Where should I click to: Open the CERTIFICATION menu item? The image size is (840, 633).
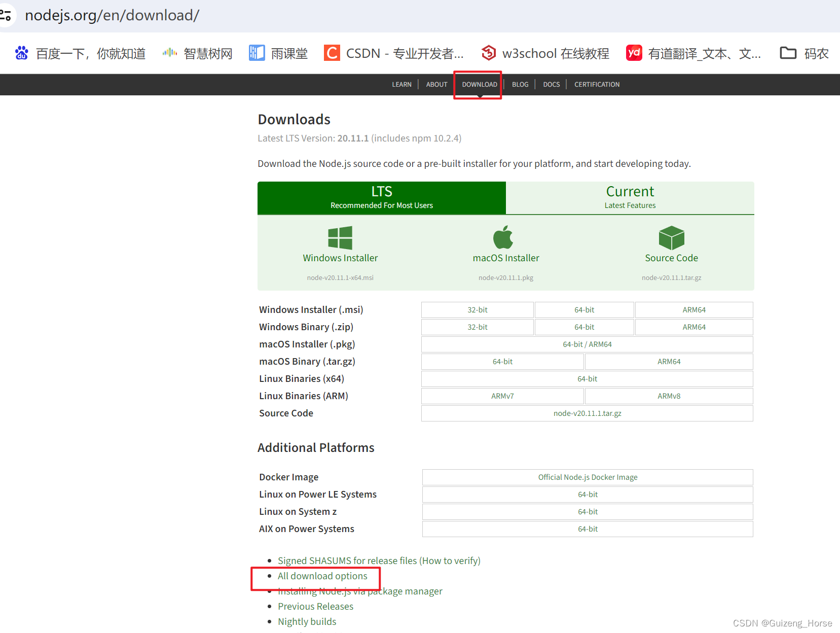[597, 84]
